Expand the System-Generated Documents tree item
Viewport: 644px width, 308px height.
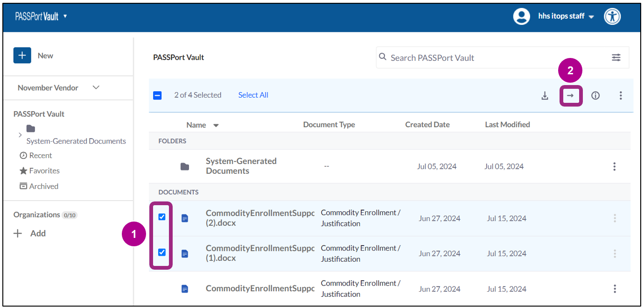click(20, 135)
